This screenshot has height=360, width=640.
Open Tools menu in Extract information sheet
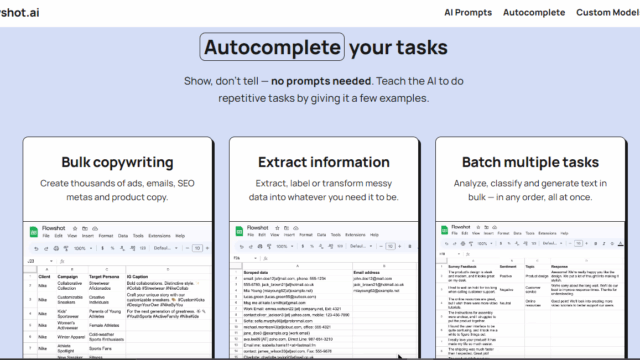[336, 235]
